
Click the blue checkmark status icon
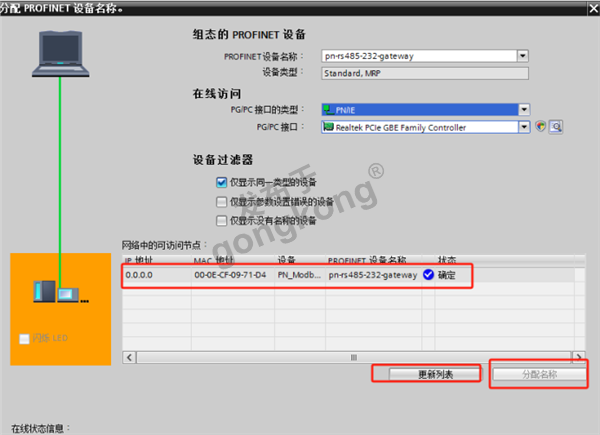428,274
